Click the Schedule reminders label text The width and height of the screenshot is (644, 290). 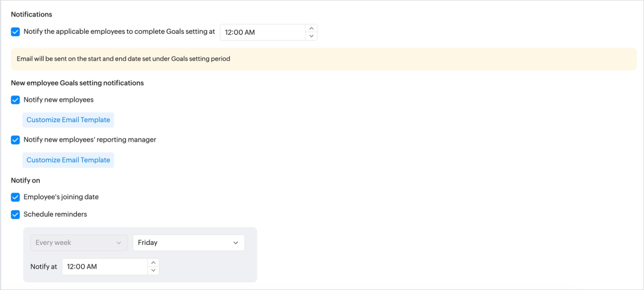click(x=55, y=214)
